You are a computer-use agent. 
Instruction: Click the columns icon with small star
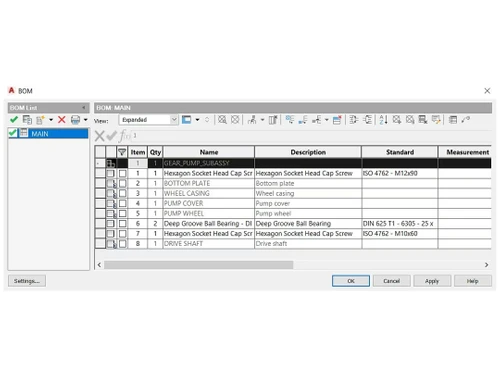(273, 120)
